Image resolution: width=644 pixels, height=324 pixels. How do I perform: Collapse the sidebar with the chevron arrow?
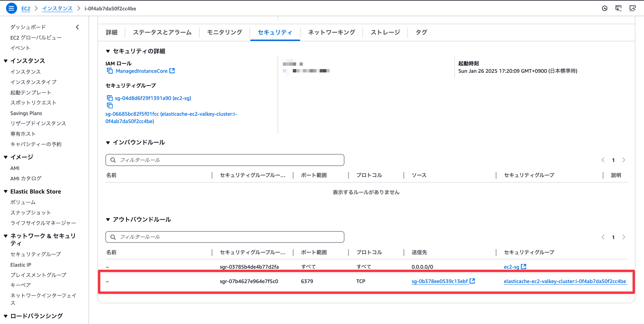click(77, 27)
